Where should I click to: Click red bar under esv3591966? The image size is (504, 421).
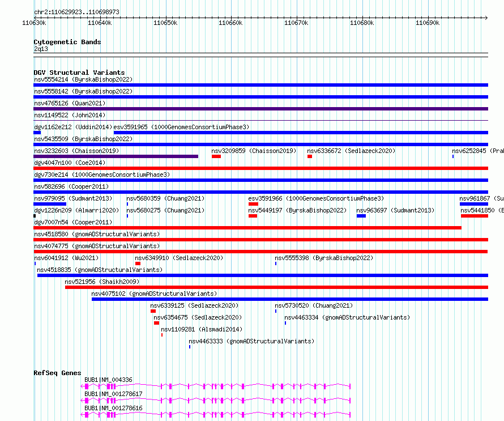tap(253, 204)
